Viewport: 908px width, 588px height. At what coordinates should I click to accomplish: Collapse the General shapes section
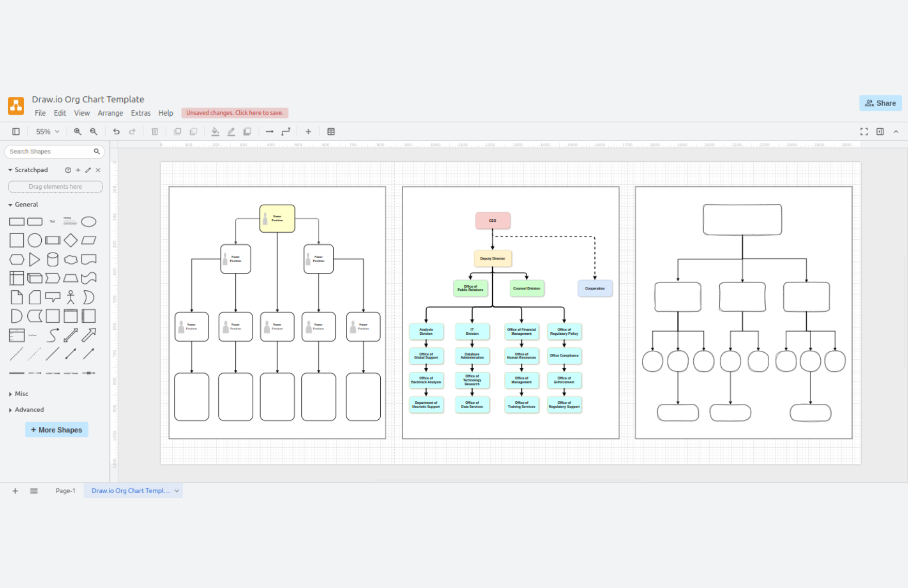(x=10, y=205)
